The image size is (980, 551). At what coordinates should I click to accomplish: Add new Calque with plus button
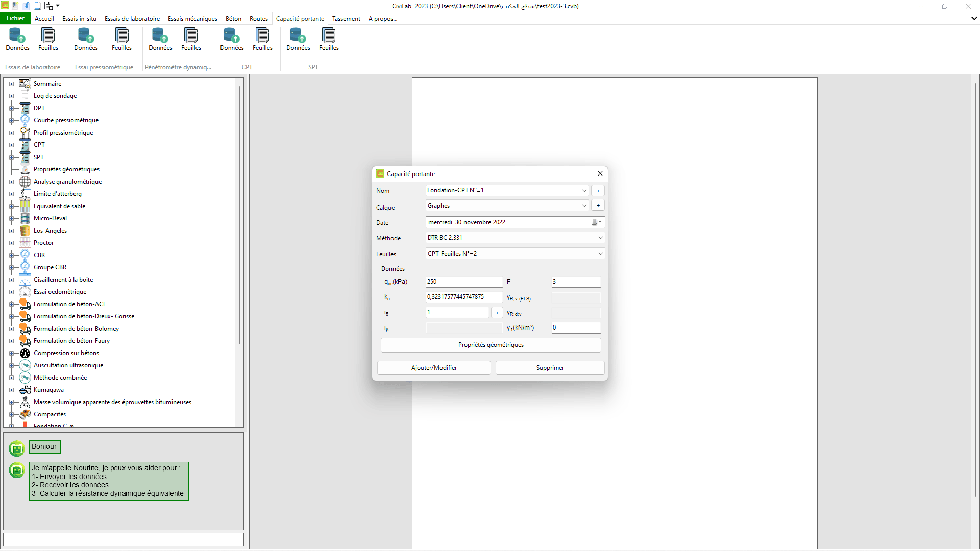[x=598, y=205]
